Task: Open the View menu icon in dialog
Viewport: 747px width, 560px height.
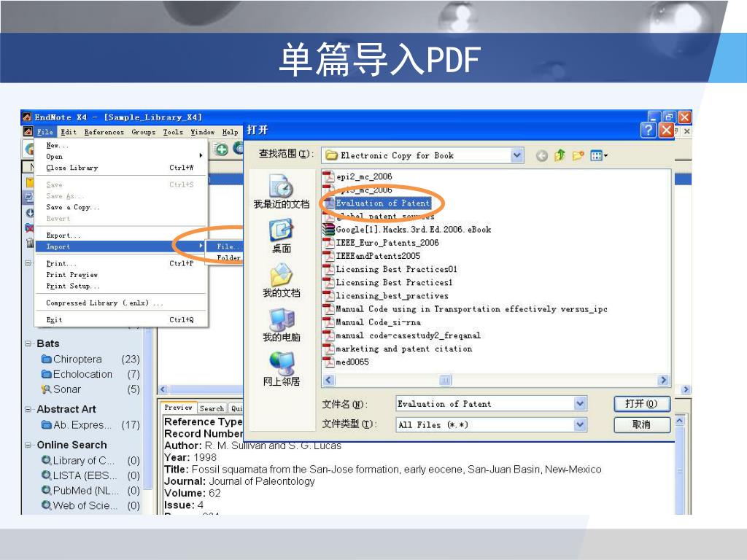Action: [598, 155]
